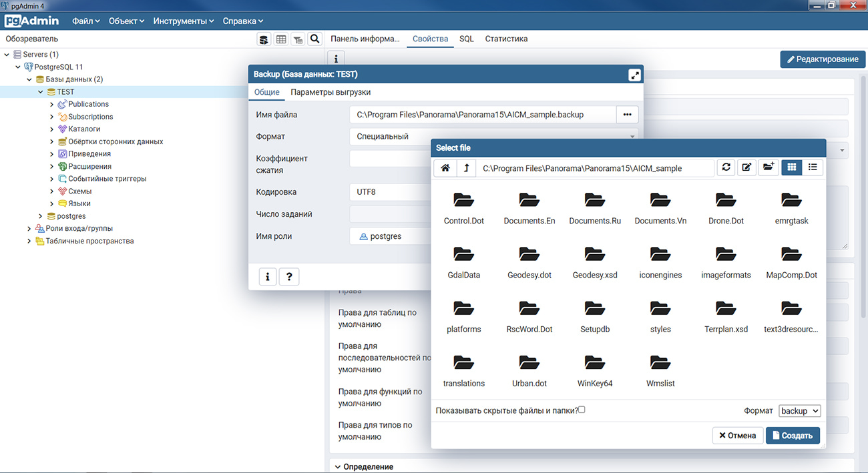Click the search objects magnifier icon
Image resolution: width=868 pixels, height=473 pixels.
pyautogui.click(x=314, y=39)
